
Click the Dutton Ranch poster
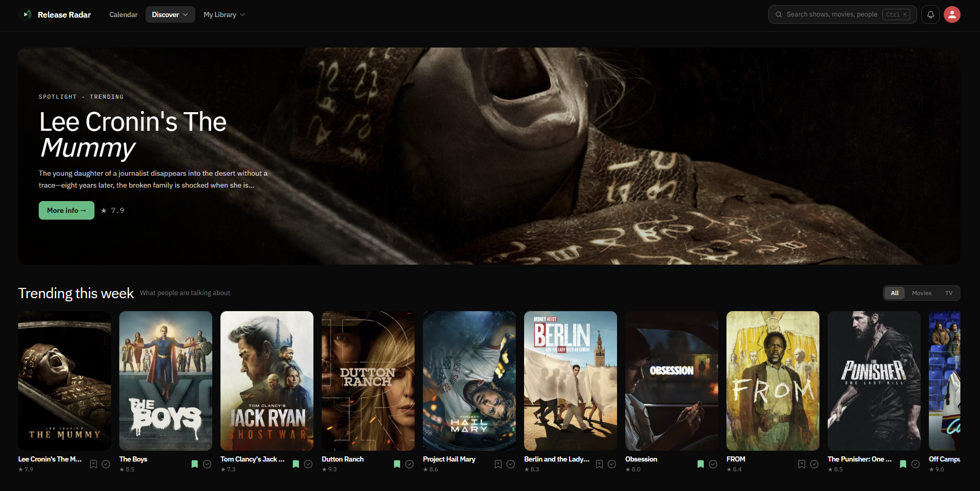tap(368, 381)
